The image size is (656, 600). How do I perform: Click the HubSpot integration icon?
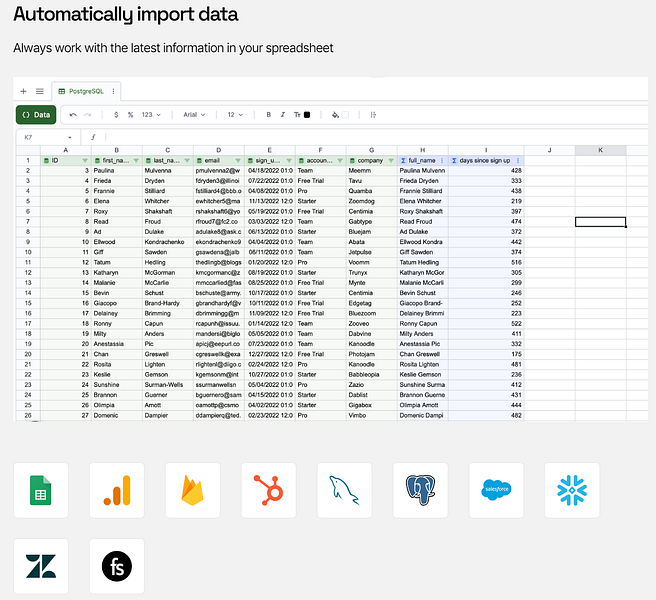[x=269, y=490]
